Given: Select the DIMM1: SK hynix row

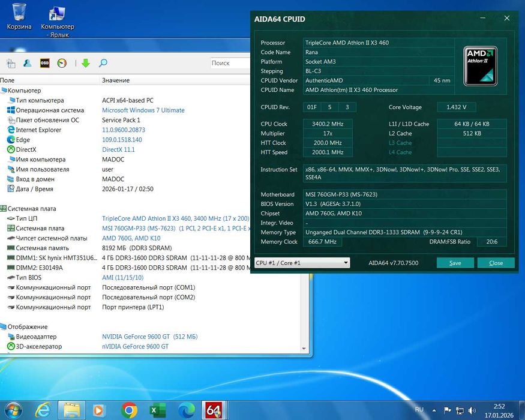Looking at the screenshot, I should [x=125, y=258].
